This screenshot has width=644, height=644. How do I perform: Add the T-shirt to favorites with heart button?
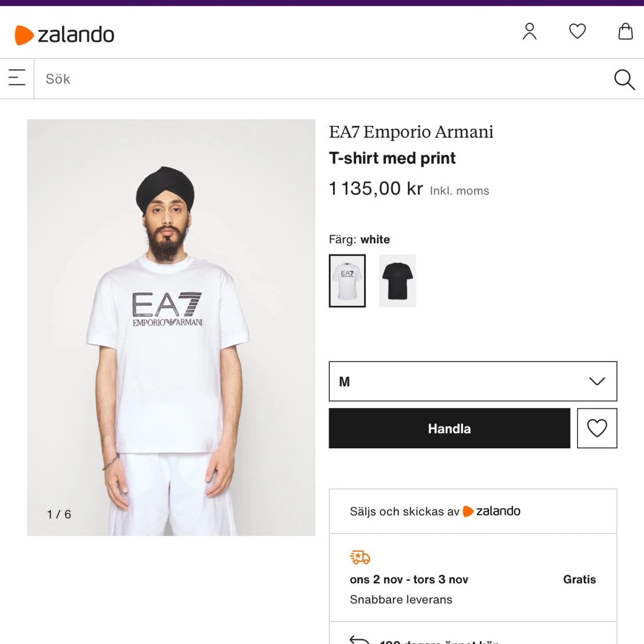click(x=597, y=428)
